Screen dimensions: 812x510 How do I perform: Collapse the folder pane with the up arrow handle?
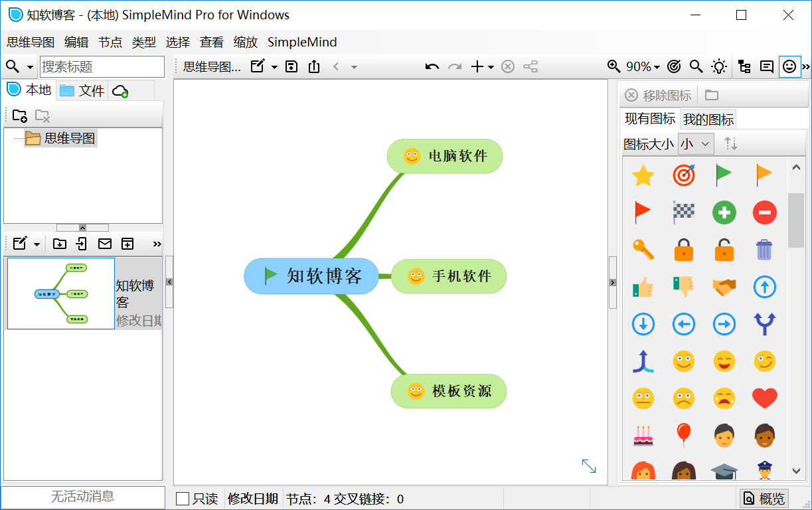pyautogui.click(x=82, y=228)
